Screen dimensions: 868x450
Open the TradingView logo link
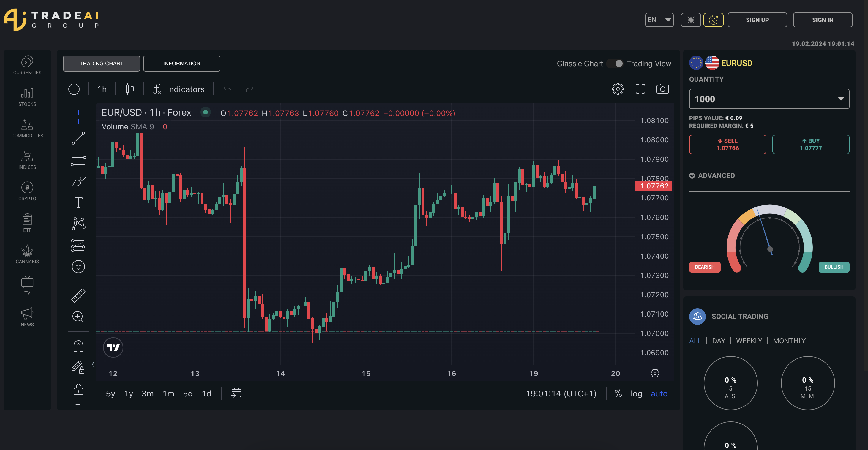[x=113, y=347]
